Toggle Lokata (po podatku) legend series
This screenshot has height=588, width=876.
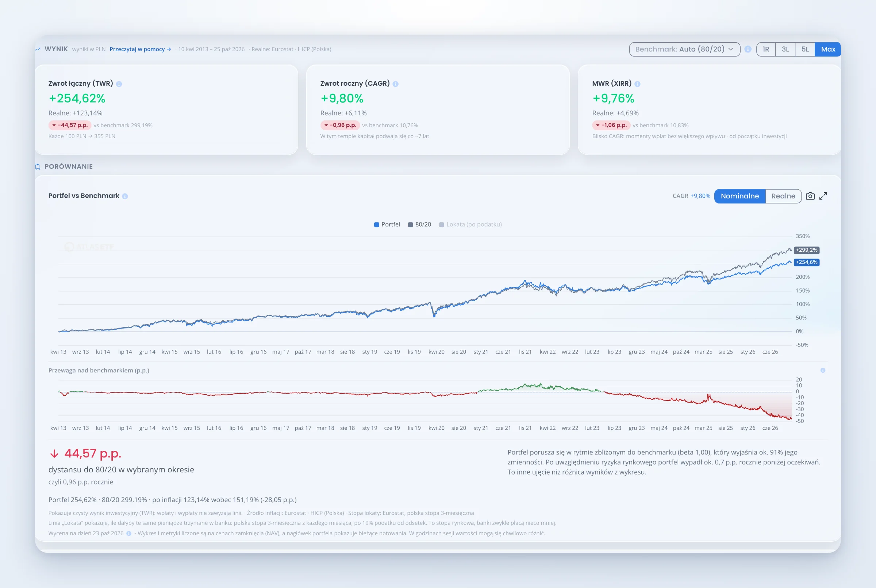pyautogui.click(x=470, y=224)
